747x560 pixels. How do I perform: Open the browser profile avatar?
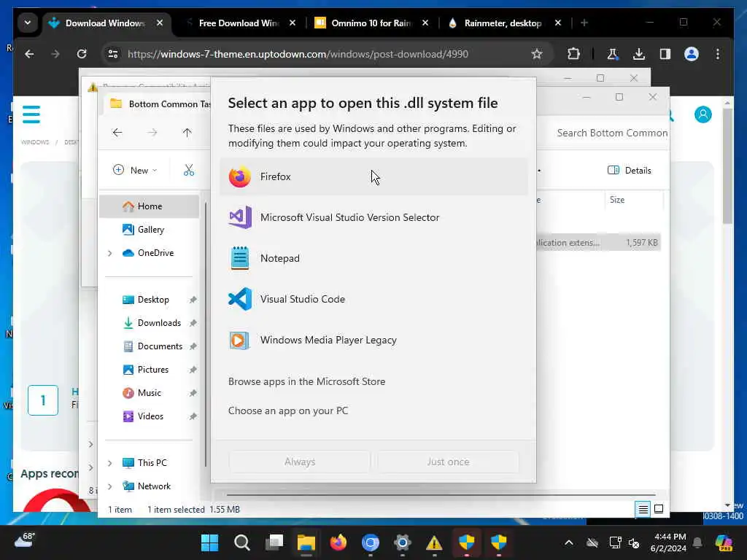[x=692, y=54]
